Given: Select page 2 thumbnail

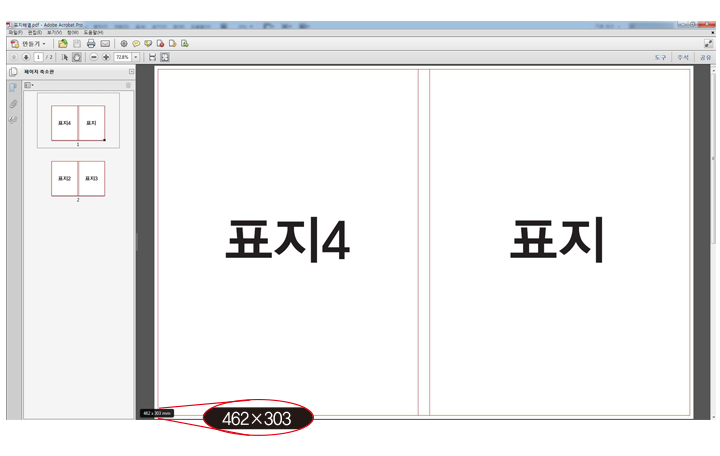Looking at the screenshot, I should (x=78, y=179).
